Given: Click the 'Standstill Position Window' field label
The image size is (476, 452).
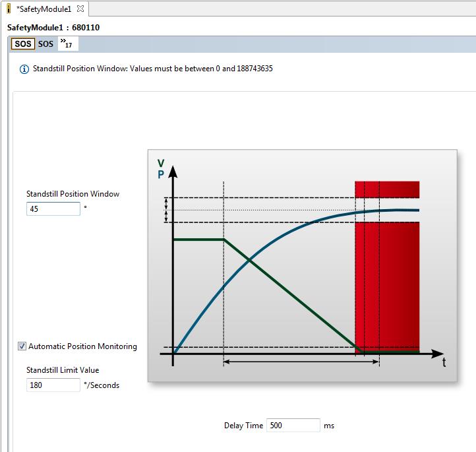Looking at the screenshot, I should [x=73, y=194].
